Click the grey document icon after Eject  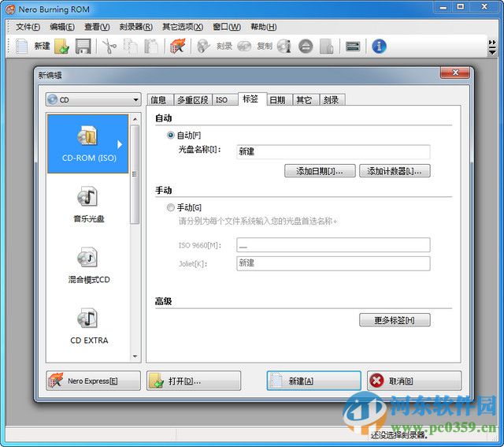coord(327,47)
